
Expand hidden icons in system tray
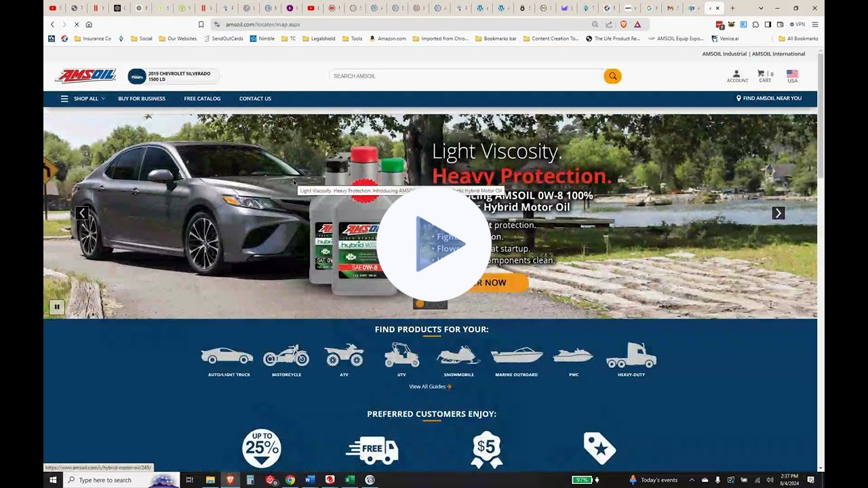[x=692, y=480]
